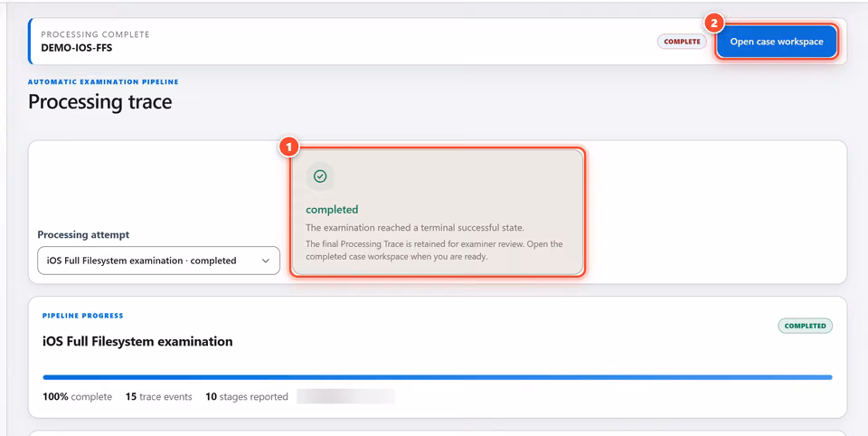Click the iOS Full Filesystem examination title
Screen dimensions: 868x436
click(137, 341)
